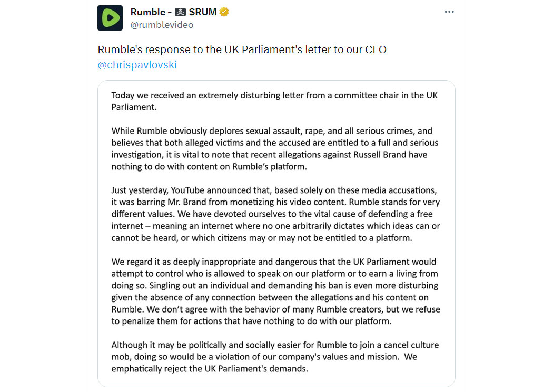
Task: Click the paragraph starting "We regard it as deeply"
Action: click(x=275, y=292)
